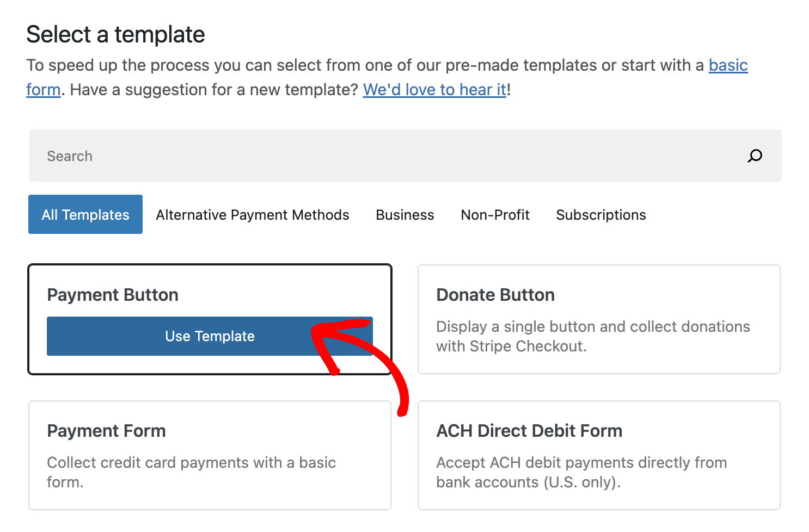Click the ACH Direct Debit description text
Screen dimensions: 809x532
581,472
